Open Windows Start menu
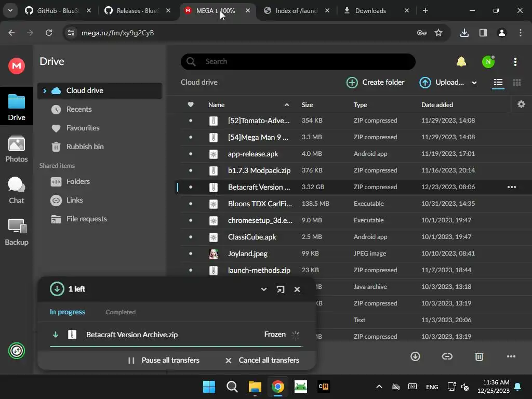Image resolution: width=532 pixels, height=399 pixels. click(x=209, y=387)
